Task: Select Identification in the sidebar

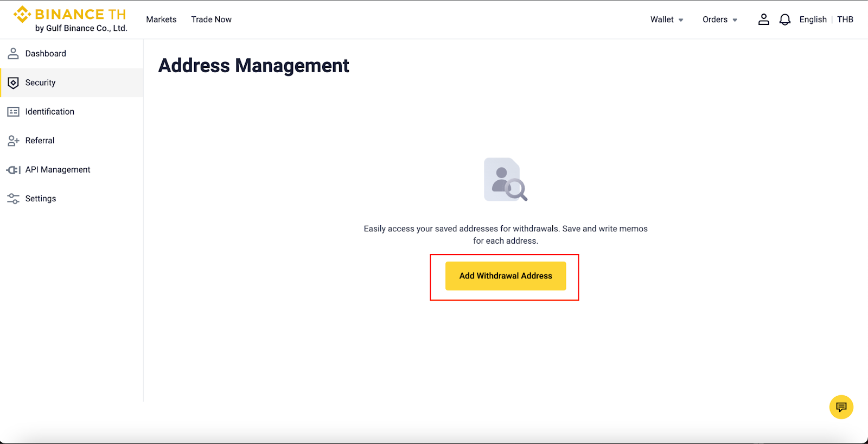Action: click(x=50, y=112)
